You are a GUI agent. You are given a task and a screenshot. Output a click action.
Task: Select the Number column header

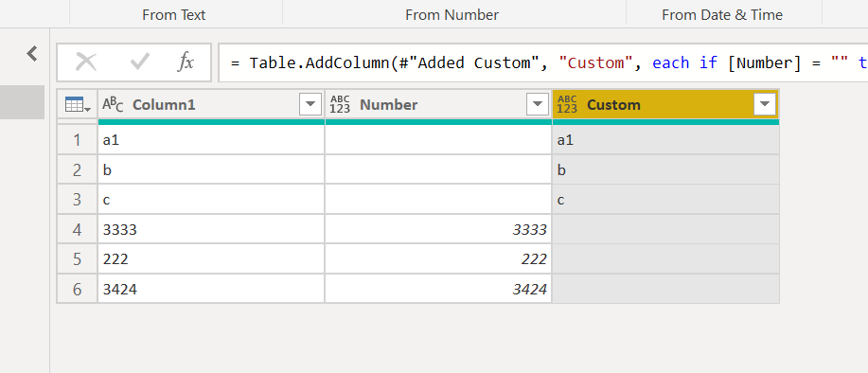point(438,104)
